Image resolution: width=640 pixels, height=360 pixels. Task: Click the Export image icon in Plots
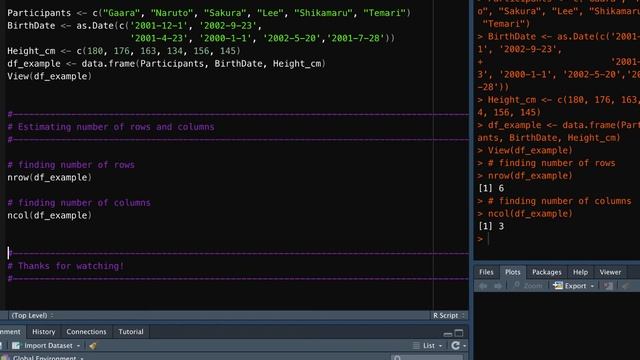tap(558, 286)
